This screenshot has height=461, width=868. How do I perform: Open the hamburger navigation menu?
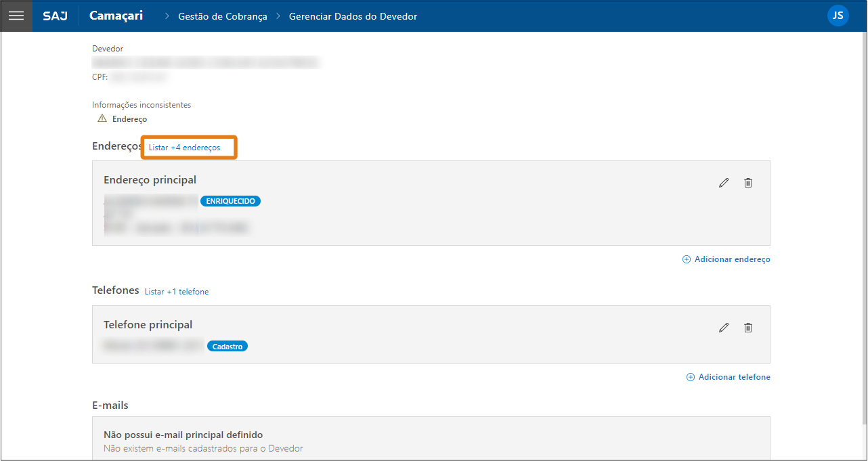[x=16, y=16]
